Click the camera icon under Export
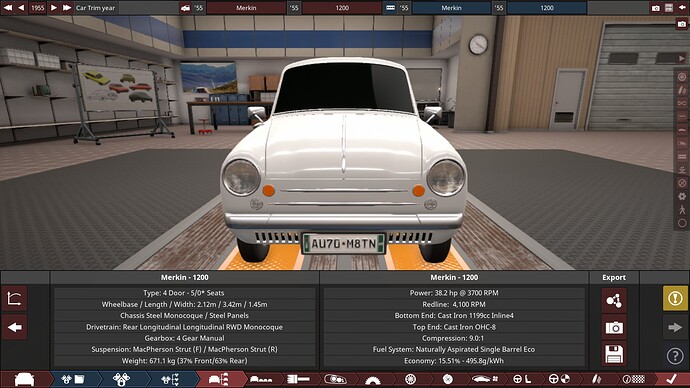Screen dimensions: 690x388 pos(614,328)
